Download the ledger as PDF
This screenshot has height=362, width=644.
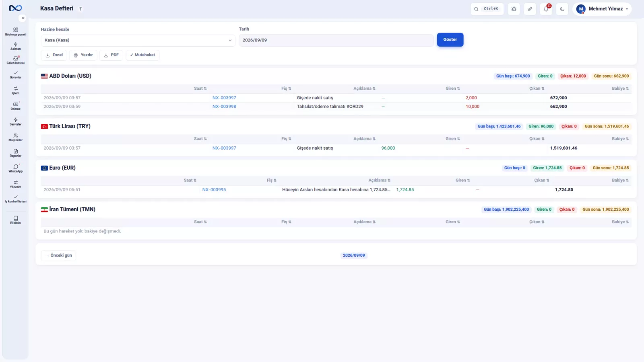(111, 55)
